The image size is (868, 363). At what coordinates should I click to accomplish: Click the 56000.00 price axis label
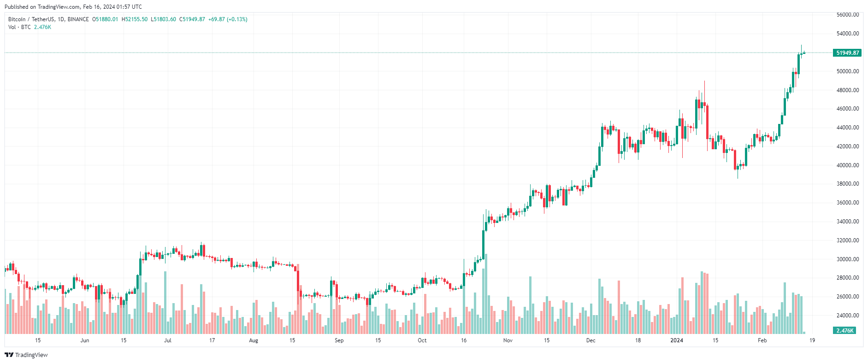click(x=848, y=15)
